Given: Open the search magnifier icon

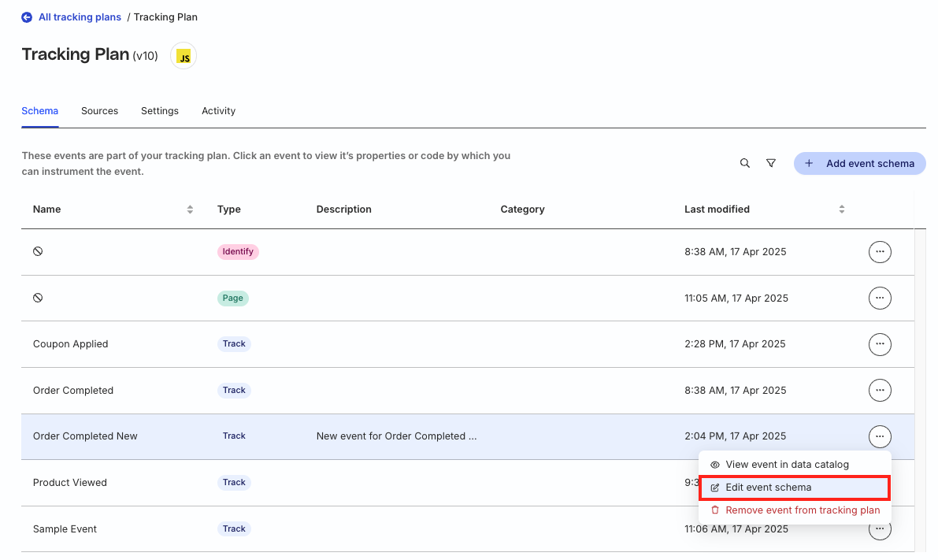Looking at the screenshot, I should click(745, 163).
